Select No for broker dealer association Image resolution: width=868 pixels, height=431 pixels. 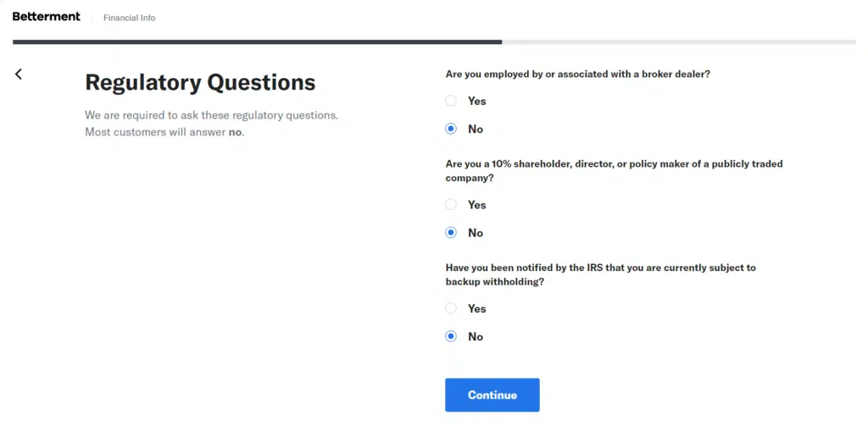[x=451, y=129]
